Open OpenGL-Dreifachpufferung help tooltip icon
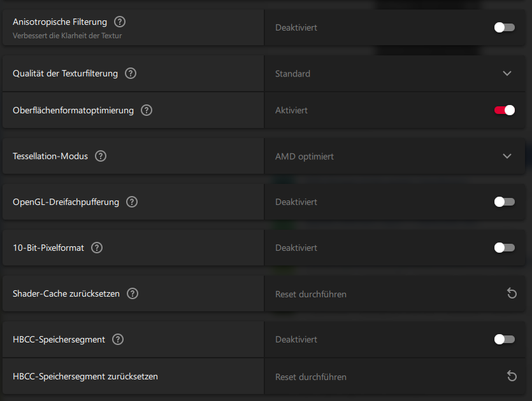Viewport: 532px width, 401px height. coord(132,202)
